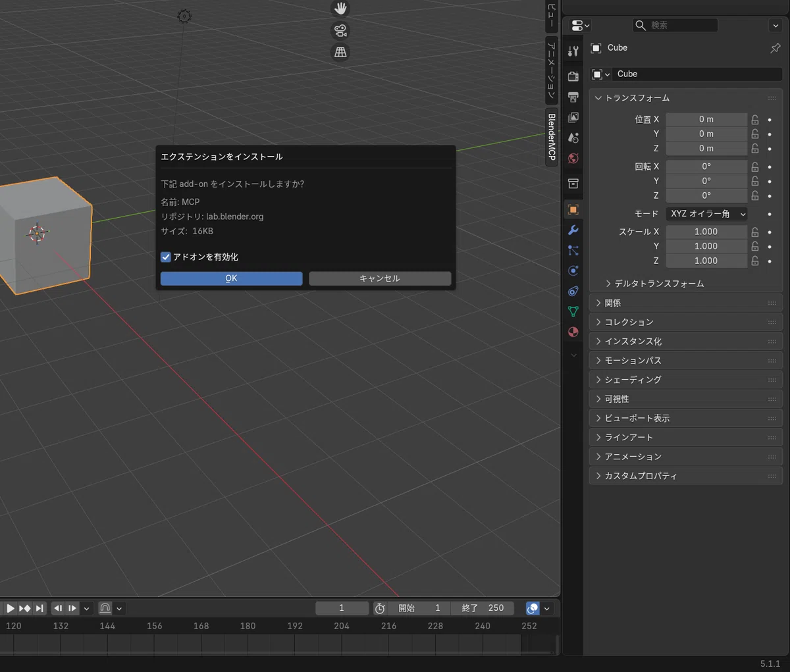Expand the ラインアート panel

pyautogui.click(x=685, y=437)
